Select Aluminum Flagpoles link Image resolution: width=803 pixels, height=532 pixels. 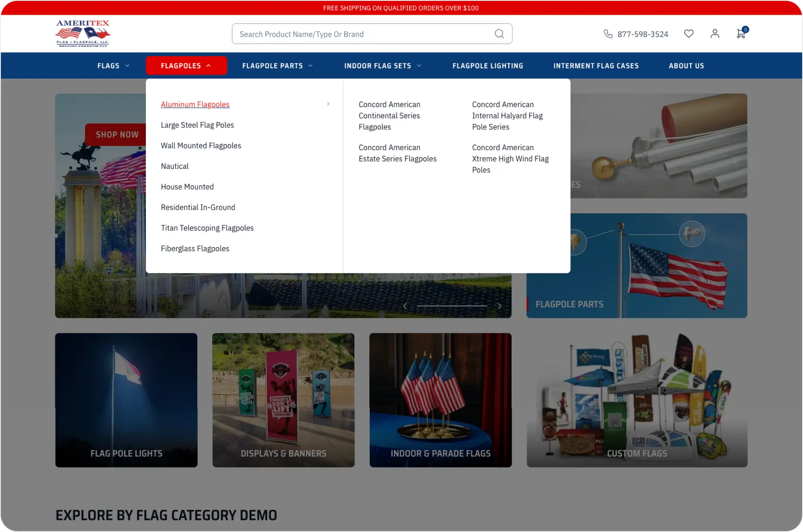[195, 104]
